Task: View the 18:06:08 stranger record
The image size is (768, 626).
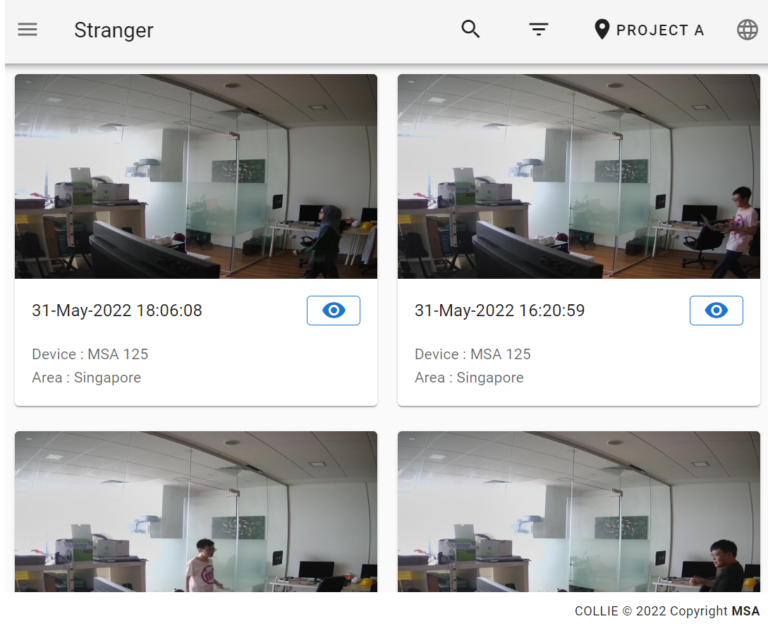Action: (x=334, y=311)
